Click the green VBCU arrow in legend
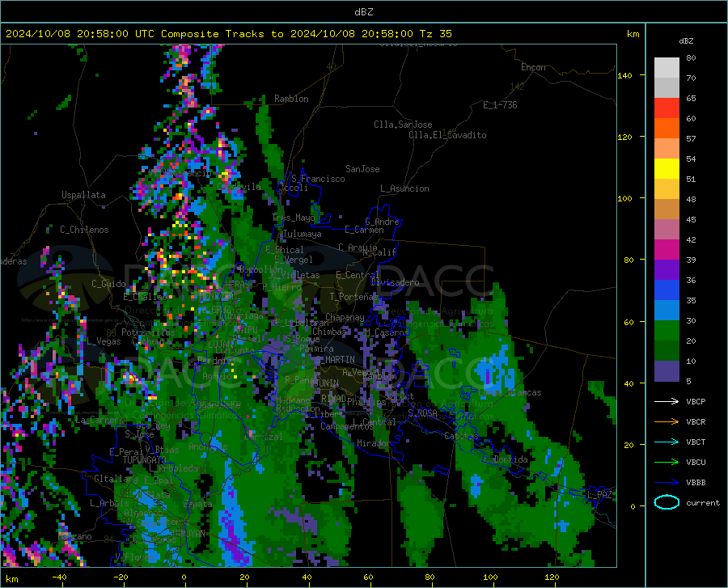This screenshot has height=588, width=728. [667, 462]
